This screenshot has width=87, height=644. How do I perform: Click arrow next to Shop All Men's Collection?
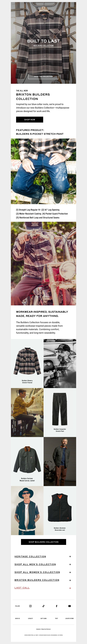coord(70,564)
